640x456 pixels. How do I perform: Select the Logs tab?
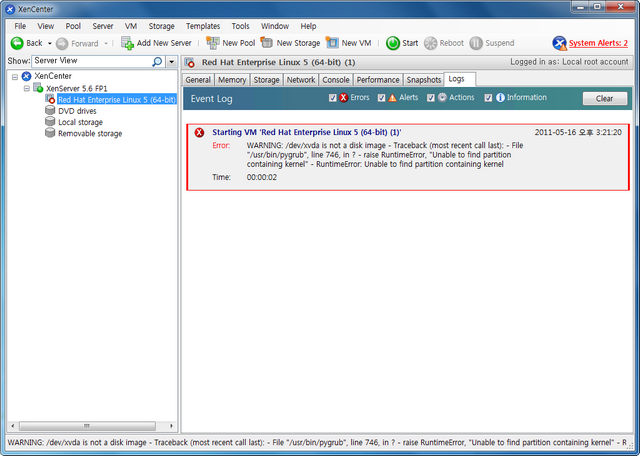click(x=460, y=79)
